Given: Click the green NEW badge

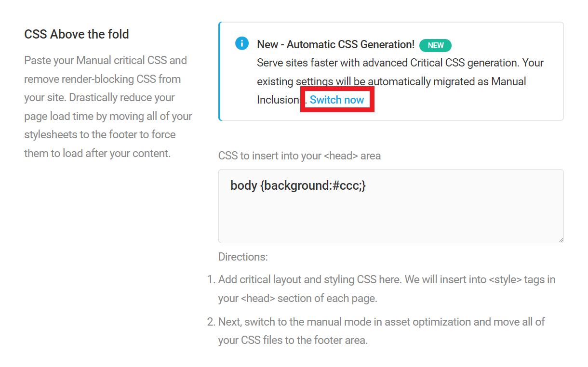Looking at the screenshot, I should tap(435, 45).
